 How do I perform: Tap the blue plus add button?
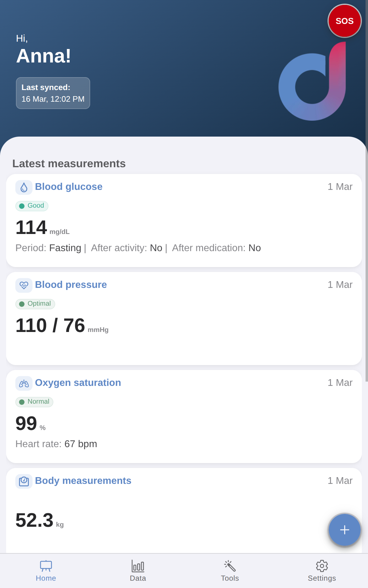pos(345,530)
